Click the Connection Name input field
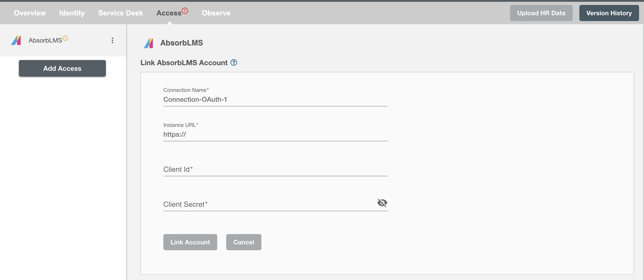644x280 pixels. (276, 99)
